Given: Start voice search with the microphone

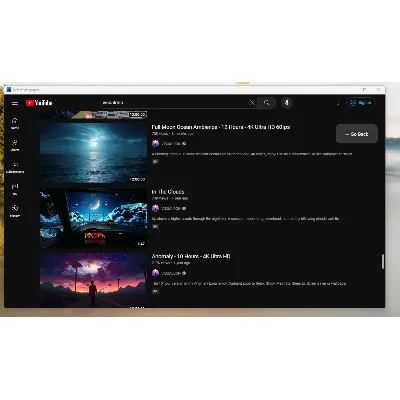Looking at the screenshot, I should click(x=287, y=103).
